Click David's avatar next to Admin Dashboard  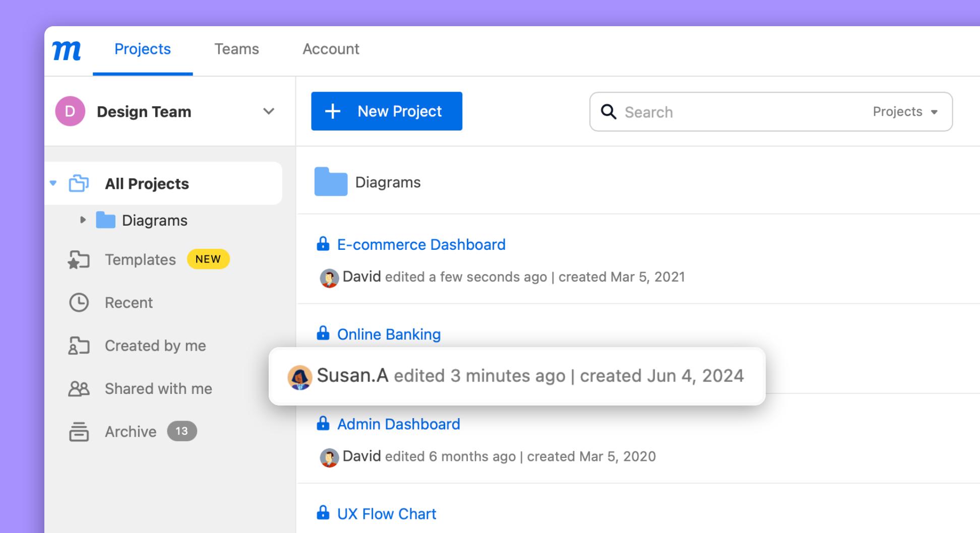[x=329, y=456]
